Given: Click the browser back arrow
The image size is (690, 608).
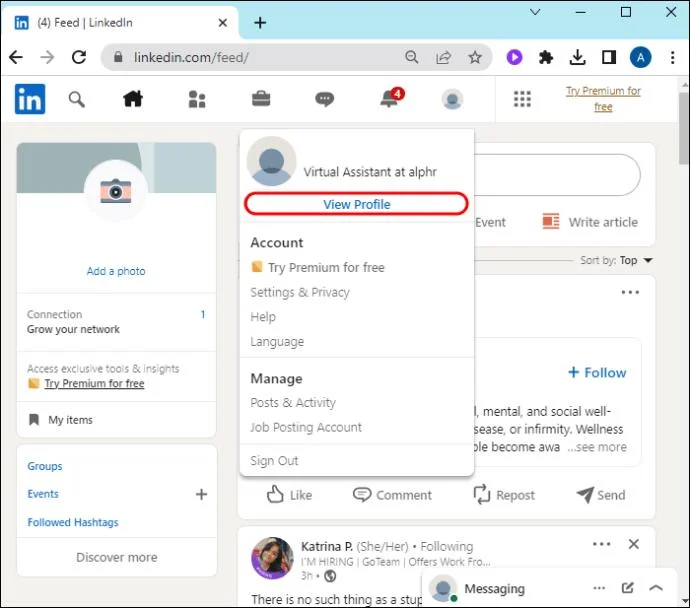Looking at the screenshot, I should pos(16,57).
